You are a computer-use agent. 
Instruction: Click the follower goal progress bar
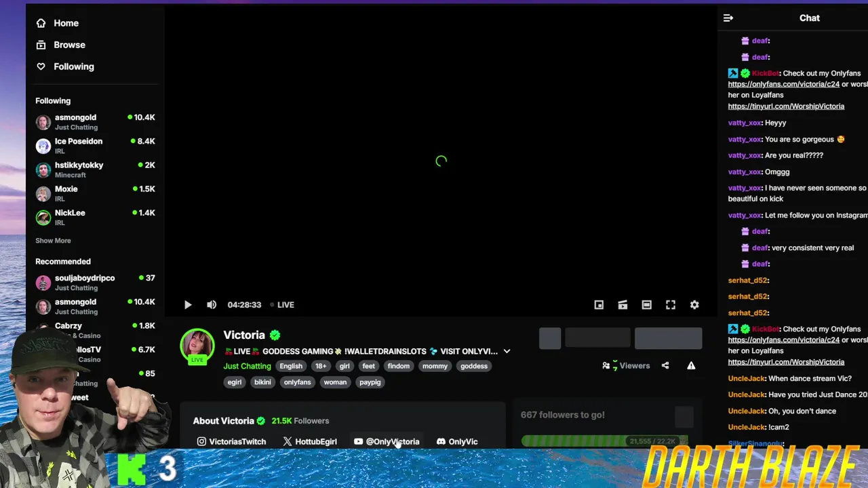(604, 441)
